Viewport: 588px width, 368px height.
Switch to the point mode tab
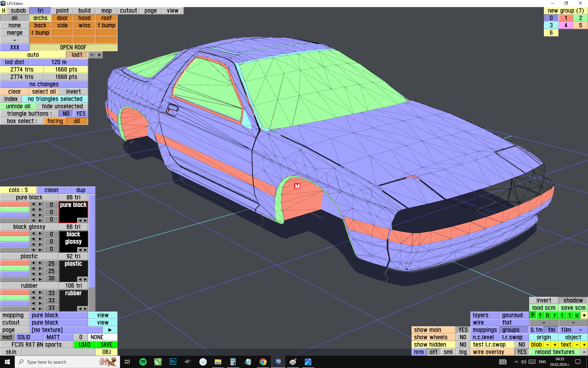[x=62, y=11]
